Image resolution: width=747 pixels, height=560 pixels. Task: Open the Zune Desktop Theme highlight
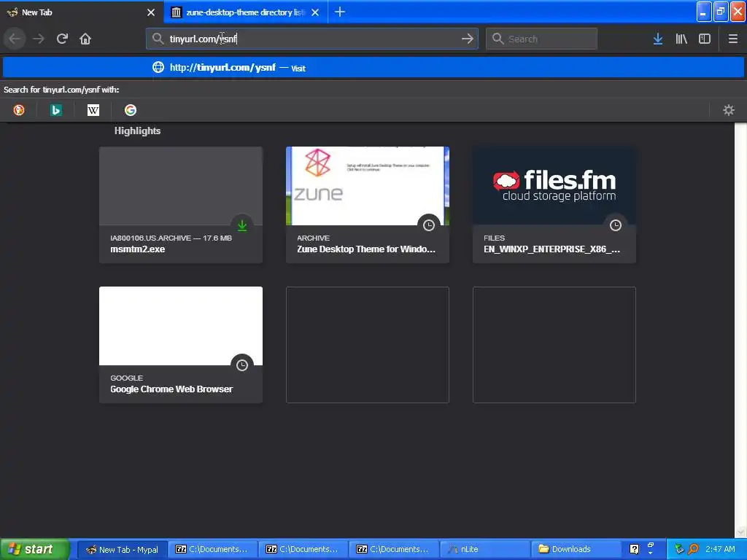pos(368,205)
